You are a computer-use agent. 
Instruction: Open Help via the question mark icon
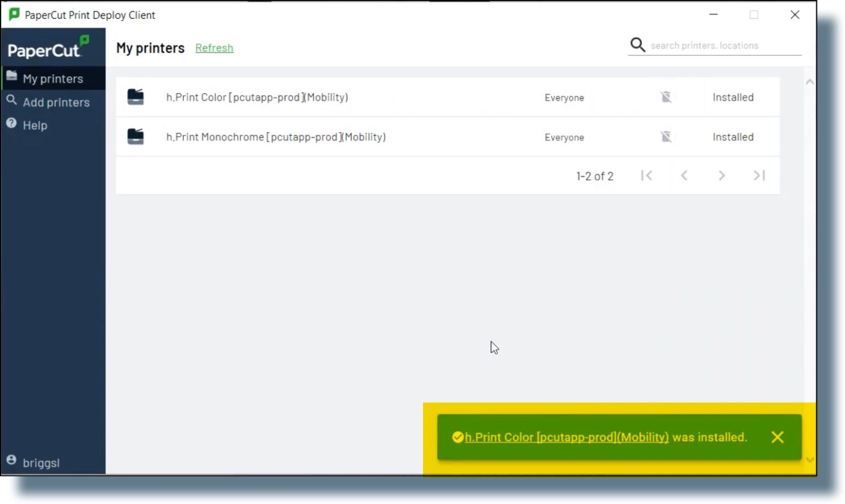coord(12,124)
